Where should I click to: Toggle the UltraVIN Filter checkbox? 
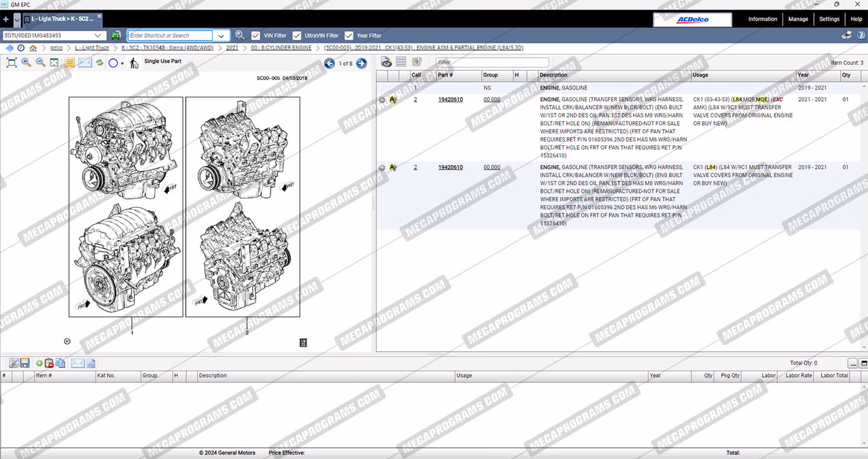coord(297,36)
